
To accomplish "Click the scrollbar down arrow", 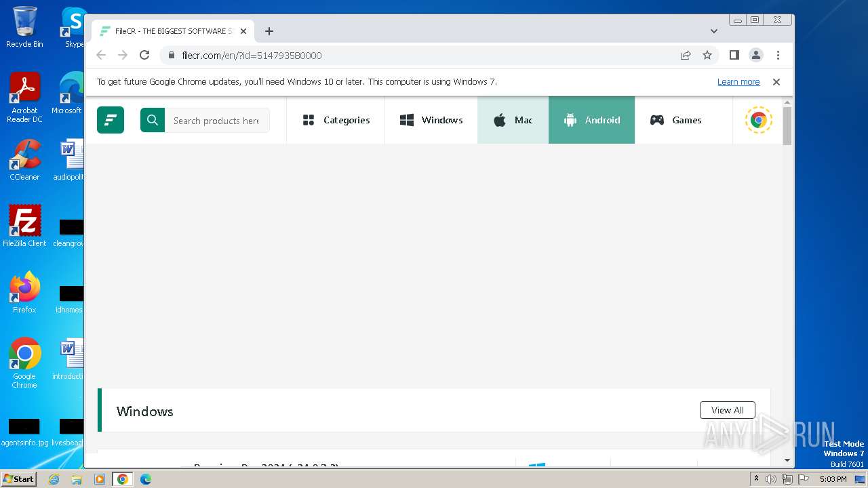I will click(787, 460).
